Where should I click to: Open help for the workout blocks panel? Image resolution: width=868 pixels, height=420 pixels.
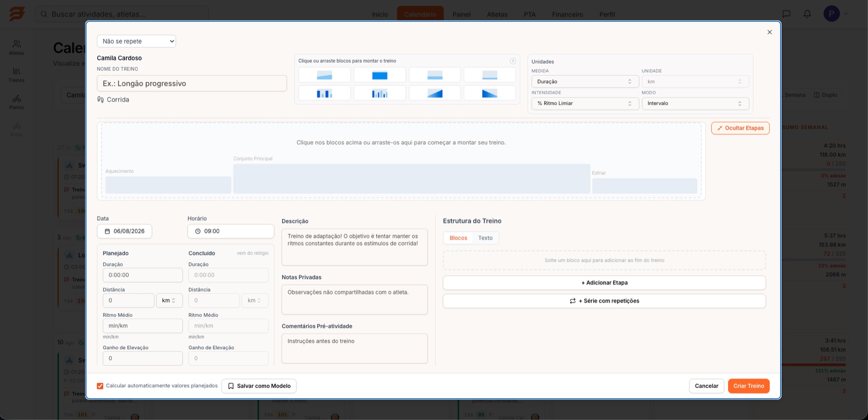[x=513, y=61]
